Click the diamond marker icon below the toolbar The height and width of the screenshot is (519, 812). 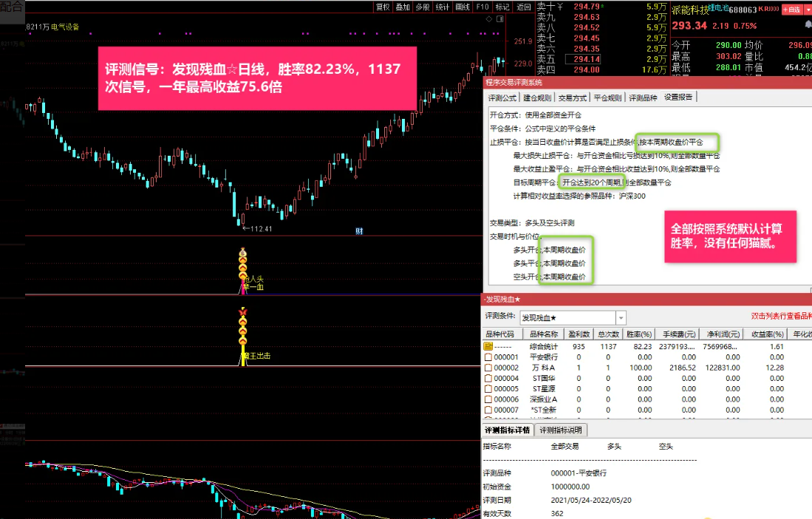(x=488, y=19)
